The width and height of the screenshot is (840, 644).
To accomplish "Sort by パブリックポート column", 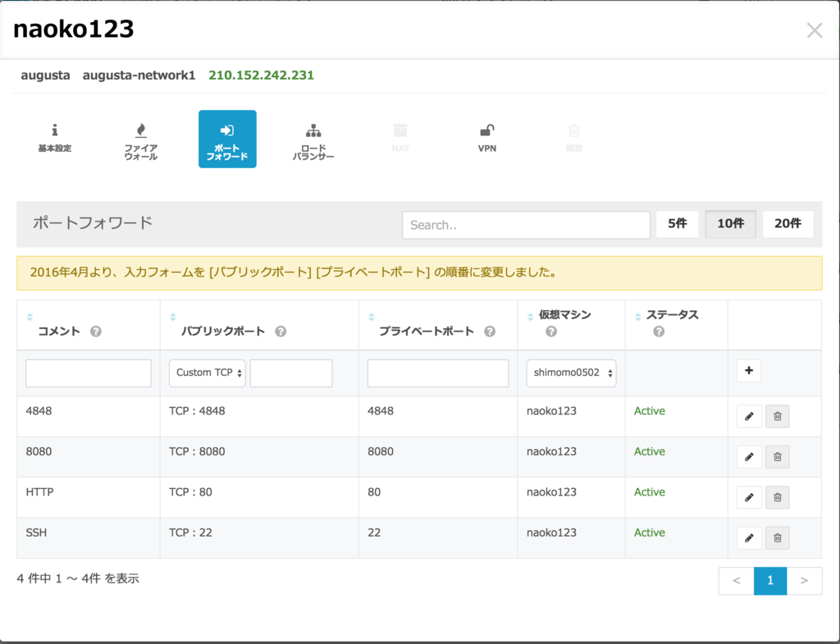I will (173, 317).
